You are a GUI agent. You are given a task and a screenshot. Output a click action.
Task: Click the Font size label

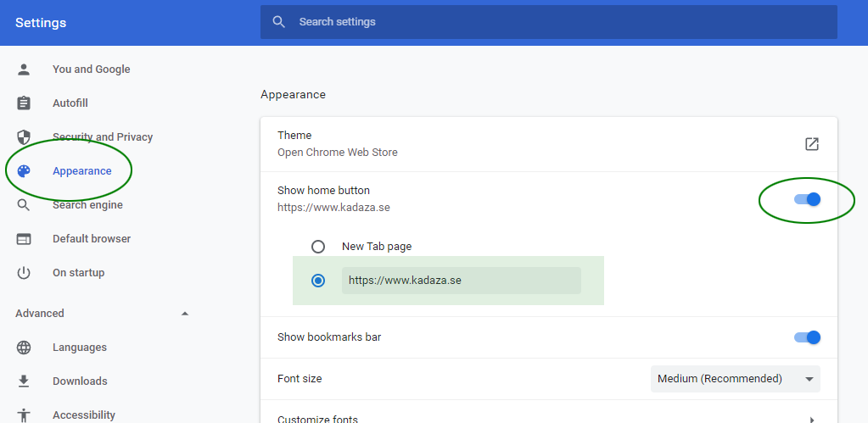(300, 379)
